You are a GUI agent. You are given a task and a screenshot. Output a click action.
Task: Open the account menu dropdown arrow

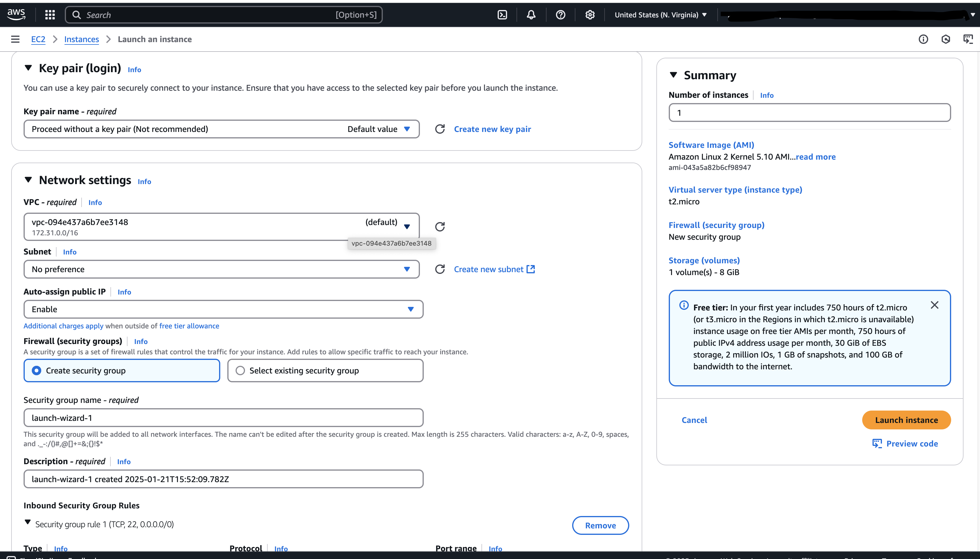(x=972, y=15)
